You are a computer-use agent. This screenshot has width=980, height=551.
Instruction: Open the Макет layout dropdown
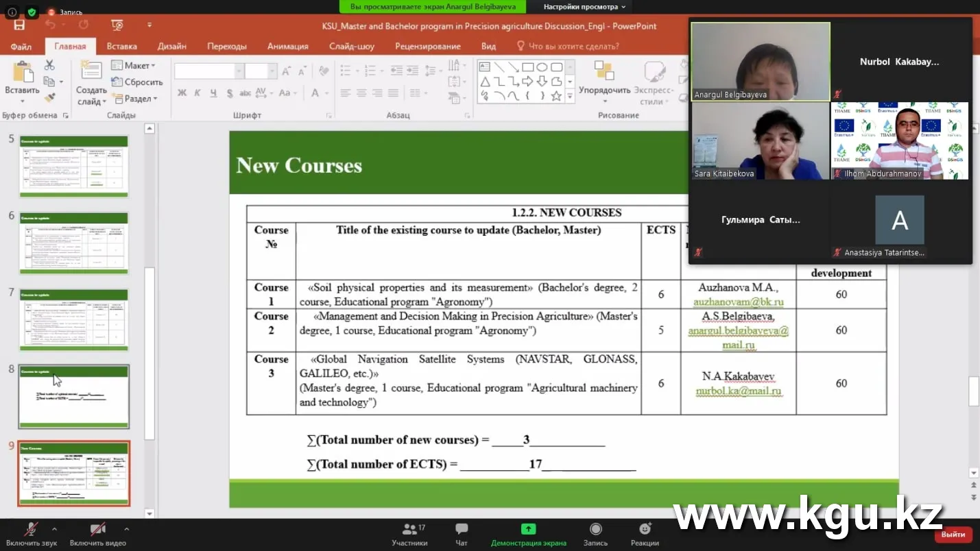134,65
